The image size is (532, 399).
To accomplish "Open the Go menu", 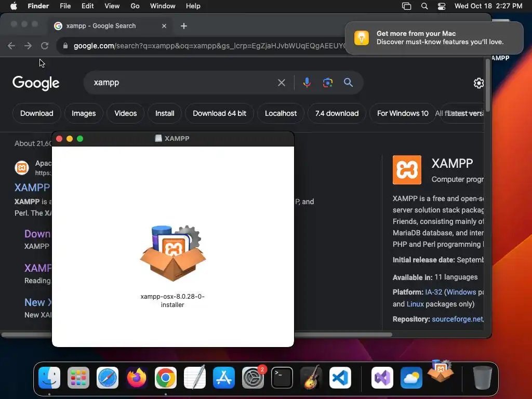I will [135, 6].
